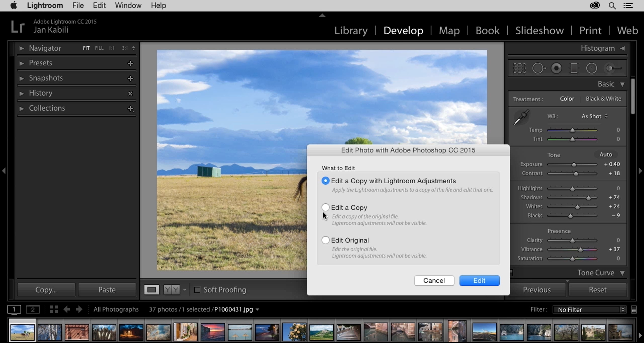The image size is (644, 343).
Task: Expand the Presets panel
Action: [21, 63]
